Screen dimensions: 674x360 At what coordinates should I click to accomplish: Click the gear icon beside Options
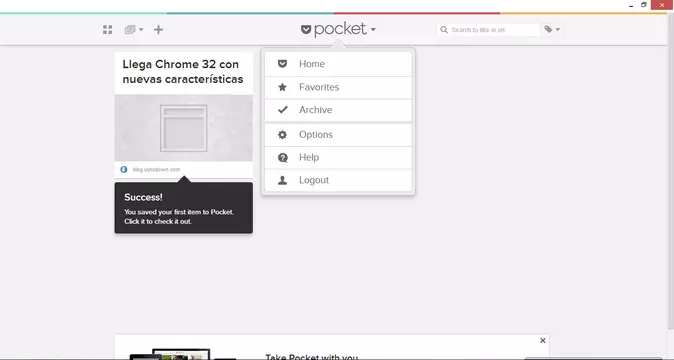pyautogui.click(x=282, y=135)
